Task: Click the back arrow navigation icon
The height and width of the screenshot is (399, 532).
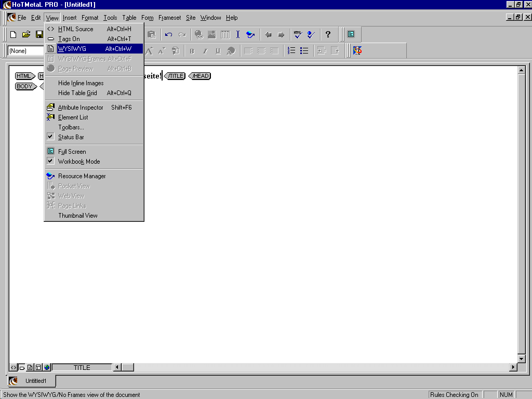Action: tap(268, 34)
